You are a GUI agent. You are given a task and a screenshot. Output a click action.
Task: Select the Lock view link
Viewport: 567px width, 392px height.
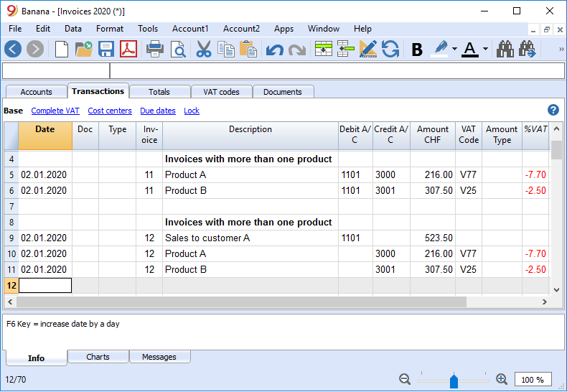192,111
